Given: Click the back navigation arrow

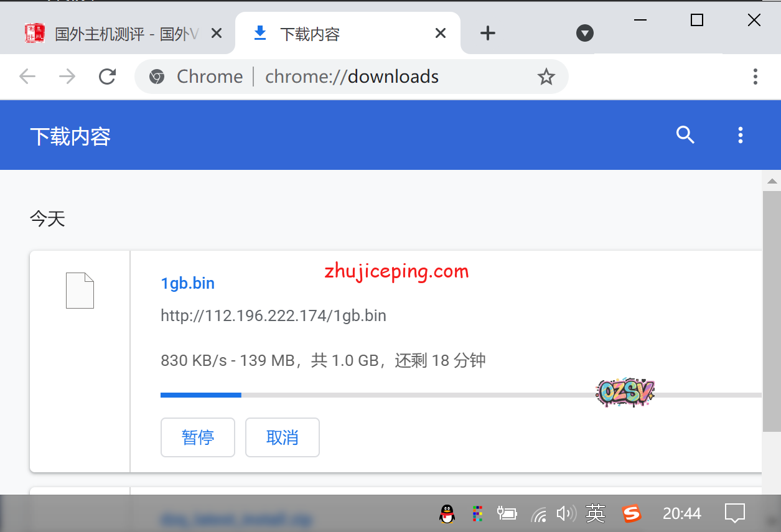Looking at the screenshot, I should [x=27, y=77].
